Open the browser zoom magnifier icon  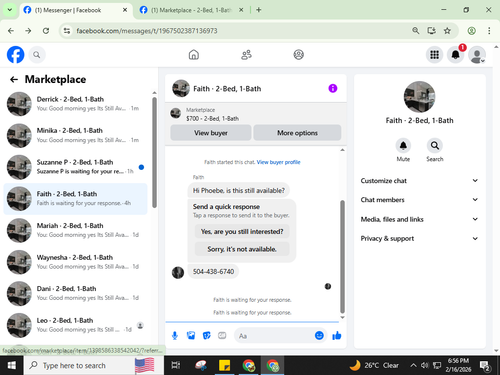tap(415, 31)
